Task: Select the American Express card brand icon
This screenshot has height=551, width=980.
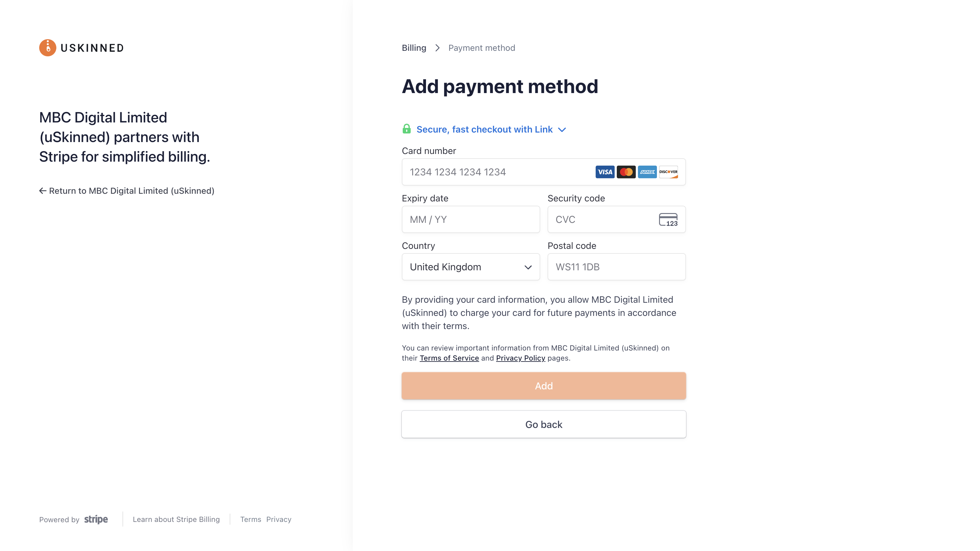Action: point(647,172)
